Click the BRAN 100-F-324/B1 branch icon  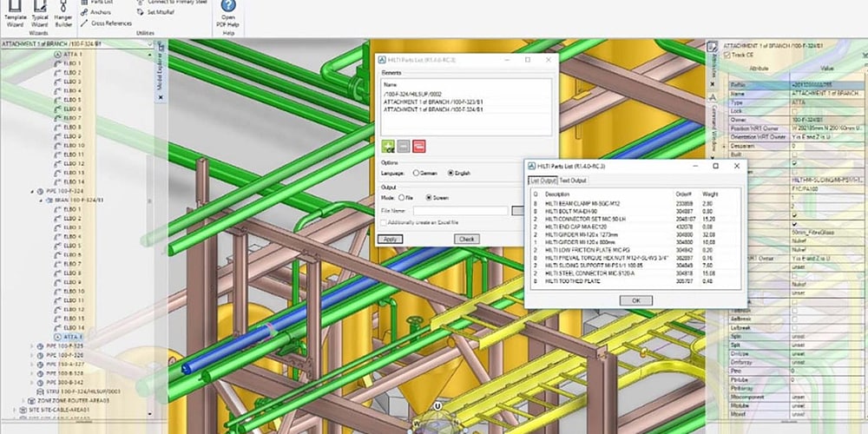point(49,200)
